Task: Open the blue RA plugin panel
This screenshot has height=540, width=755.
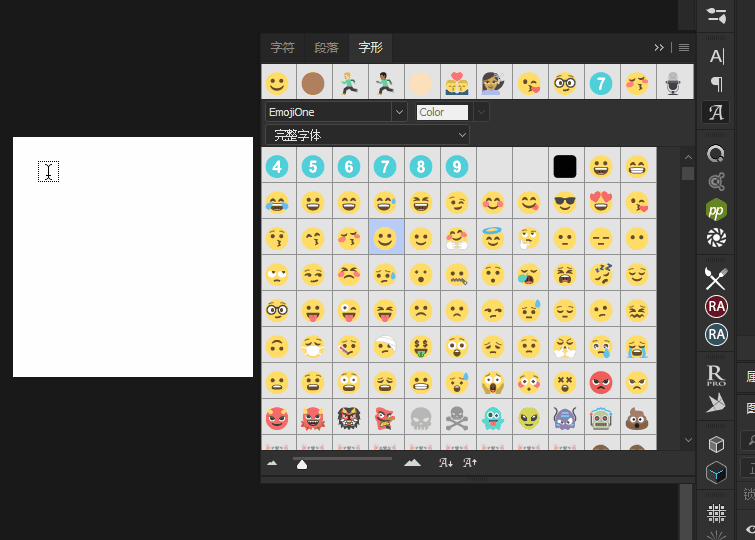Action: pyautogui.click(x=716, y=335)
